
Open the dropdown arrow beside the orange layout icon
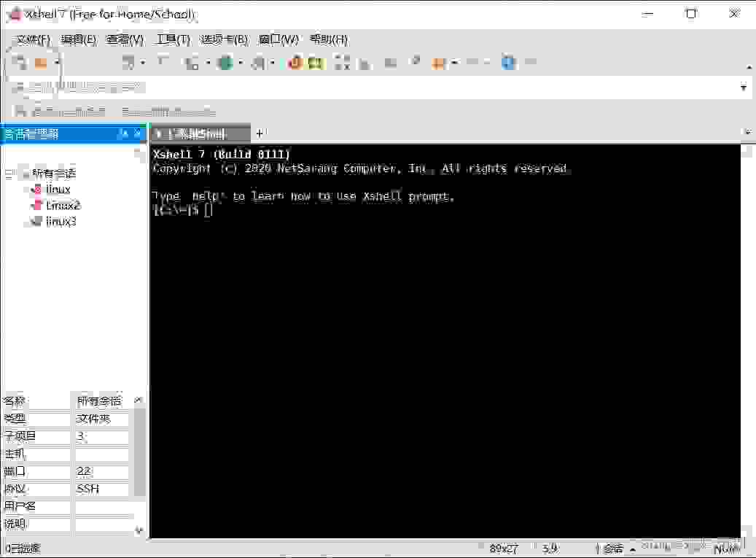(x=454, y=62)
